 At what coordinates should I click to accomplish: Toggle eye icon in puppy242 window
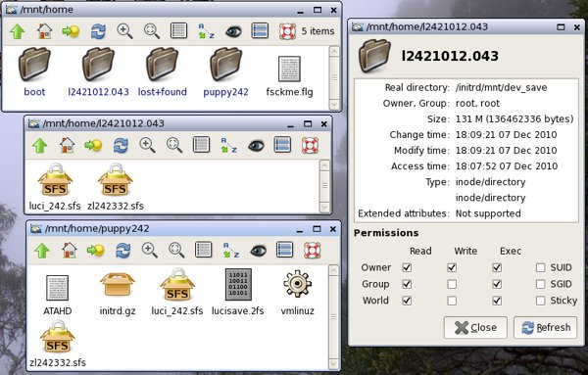click(258, 251)
